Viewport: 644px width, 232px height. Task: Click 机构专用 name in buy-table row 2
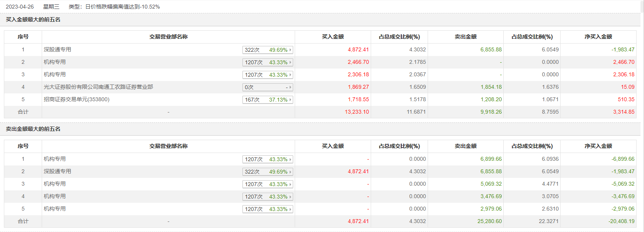[55, 62]
